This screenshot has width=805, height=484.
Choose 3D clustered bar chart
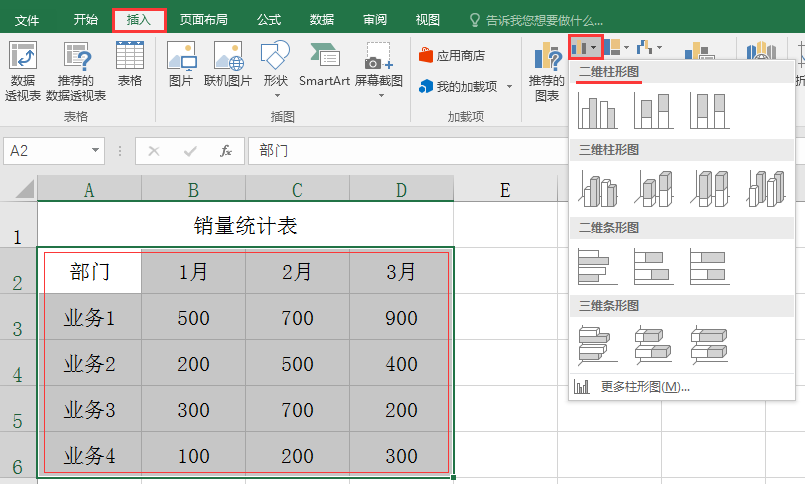[597, 345]
